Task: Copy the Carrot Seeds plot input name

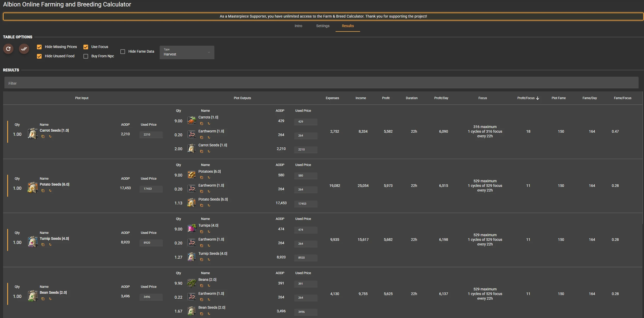Action: (x=43, y=137)
